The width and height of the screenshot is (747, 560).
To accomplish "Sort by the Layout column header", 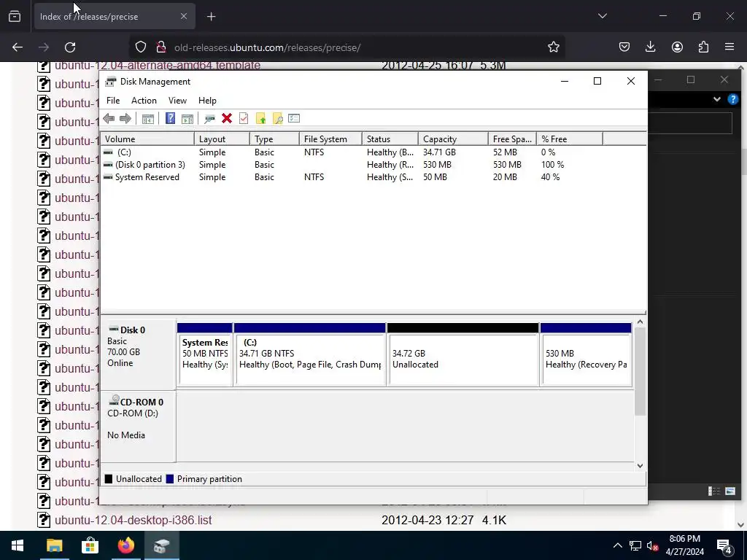I will 222,139.
